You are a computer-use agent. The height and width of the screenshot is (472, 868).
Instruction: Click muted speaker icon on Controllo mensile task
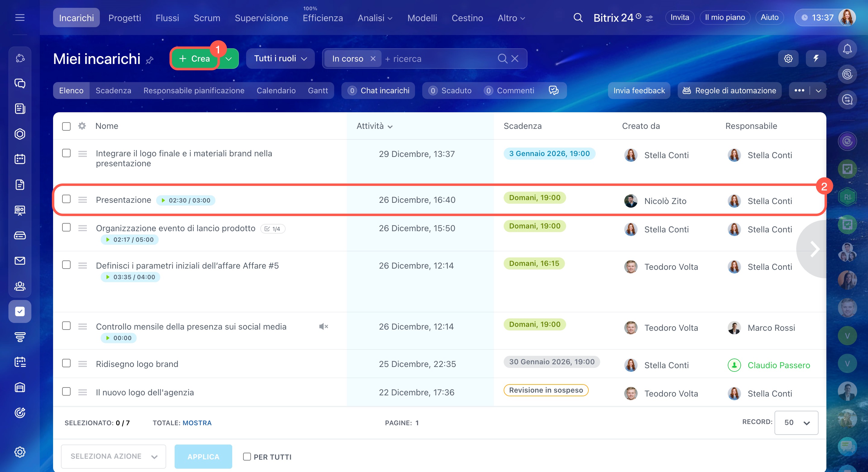[323, 326]
